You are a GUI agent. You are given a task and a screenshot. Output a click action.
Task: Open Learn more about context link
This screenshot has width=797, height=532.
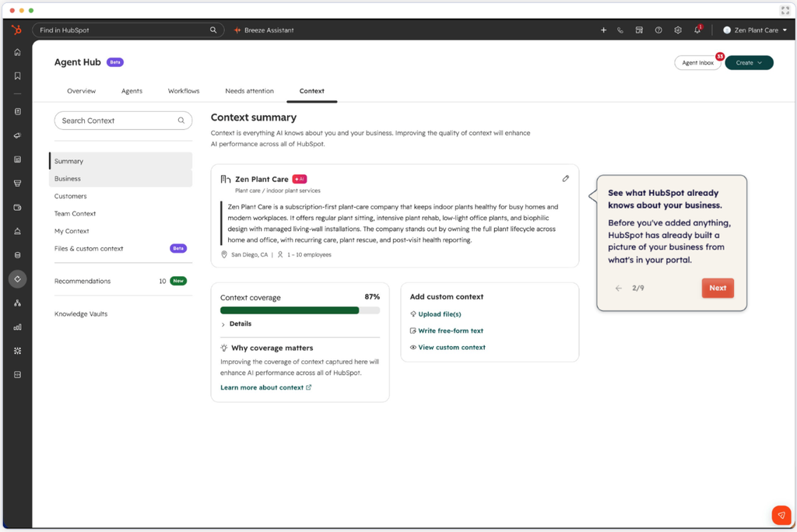266,387
